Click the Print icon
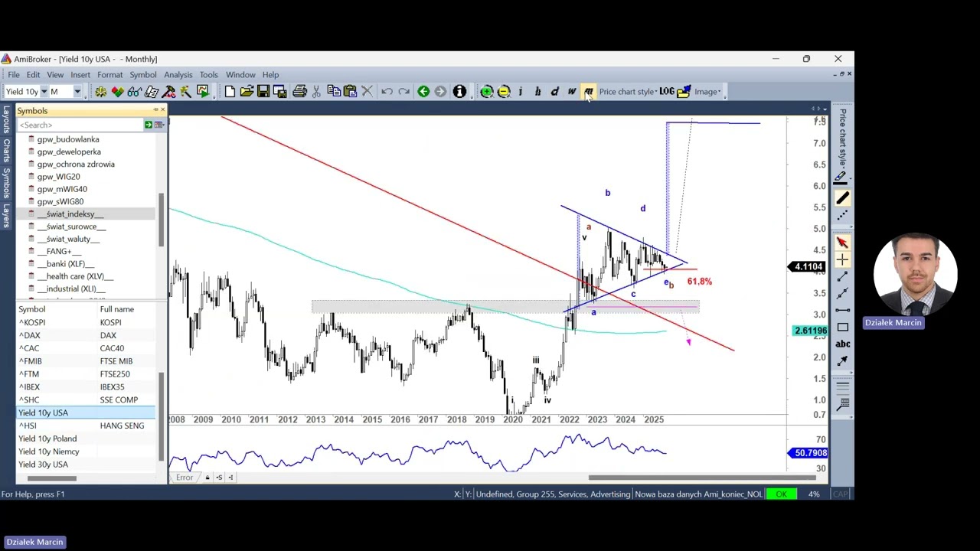This screenshot has height=551, width=980. click(x=299, y=92)
